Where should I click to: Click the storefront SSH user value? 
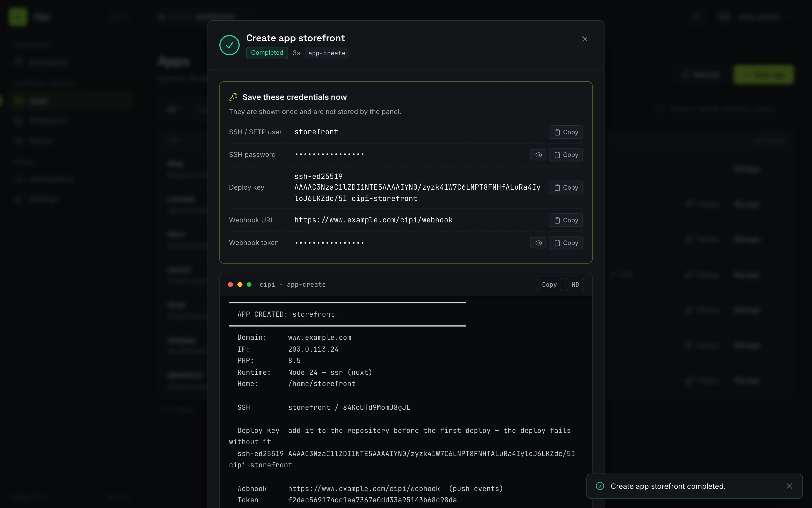coord(316,132)
